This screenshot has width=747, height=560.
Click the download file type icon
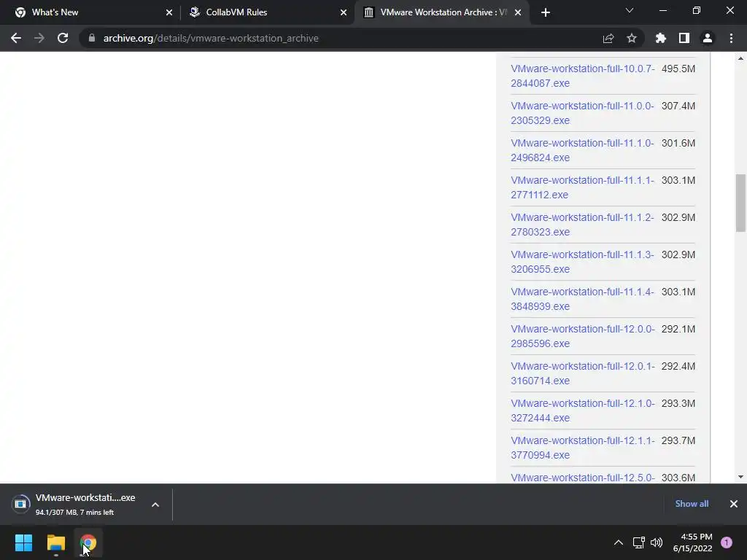tap(20, 504)
